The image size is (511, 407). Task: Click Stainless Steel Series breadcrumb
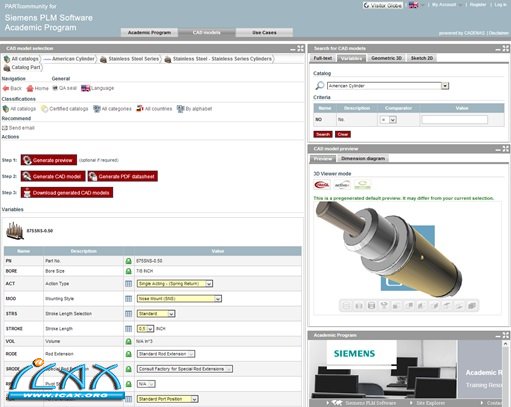pyautogui.click(x=134, y=59)
